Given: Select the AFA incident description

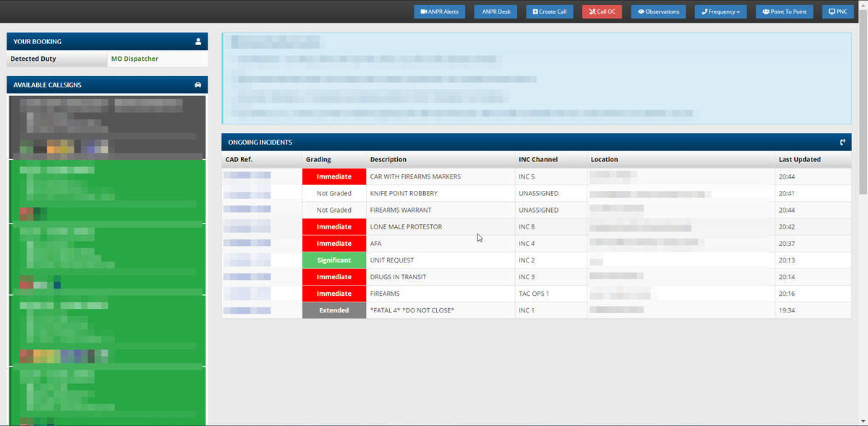Looking at the screenshot, I should point(375,243).
